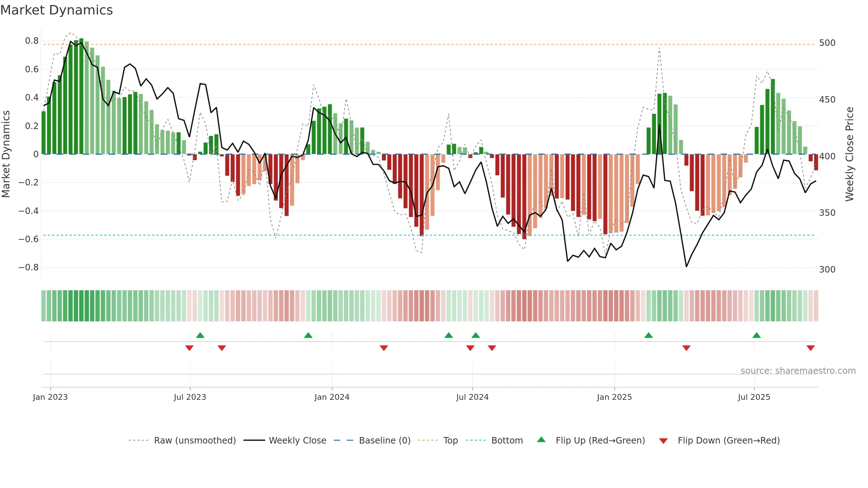Toggle the 'Raw (unsmoothed)' legend entry
Image resolution: width=868 pixels, height=488 pixels.
[x=195, y=440]
